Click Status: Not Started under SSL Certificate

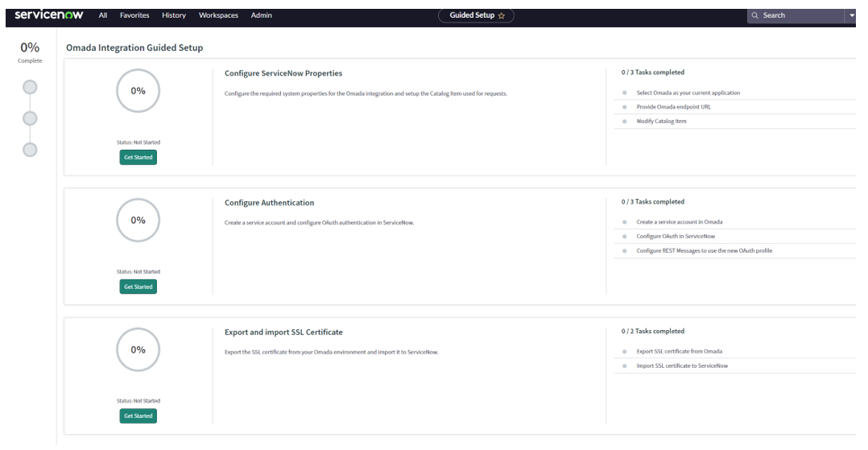(x=138, y=401)
